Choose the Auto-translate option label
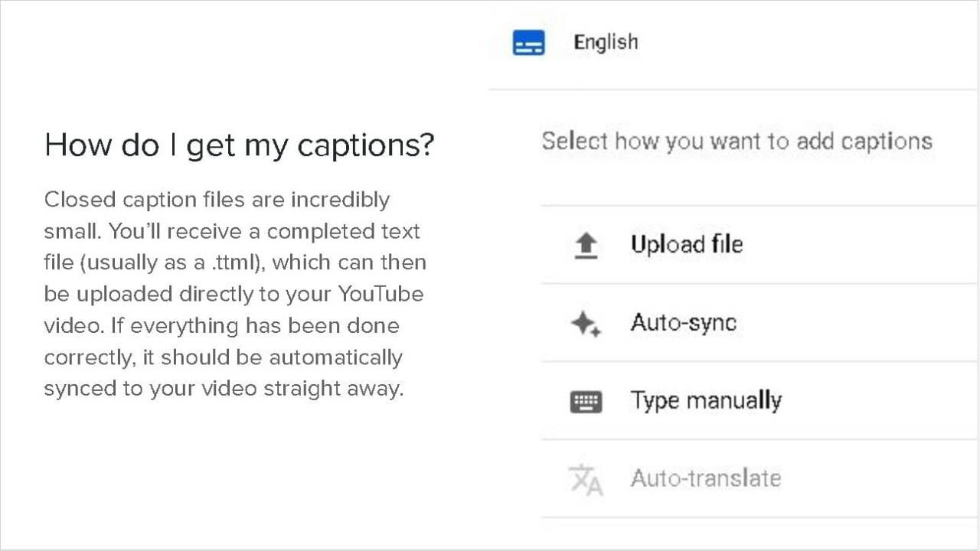980x551 pixels. [705, 478]
